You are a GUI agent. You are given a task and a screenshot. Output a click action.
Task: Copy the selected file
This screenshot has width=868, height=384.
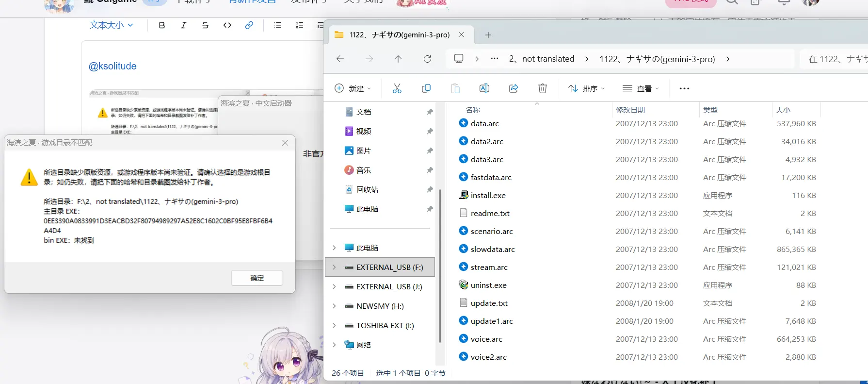click(x=426, y=88)
